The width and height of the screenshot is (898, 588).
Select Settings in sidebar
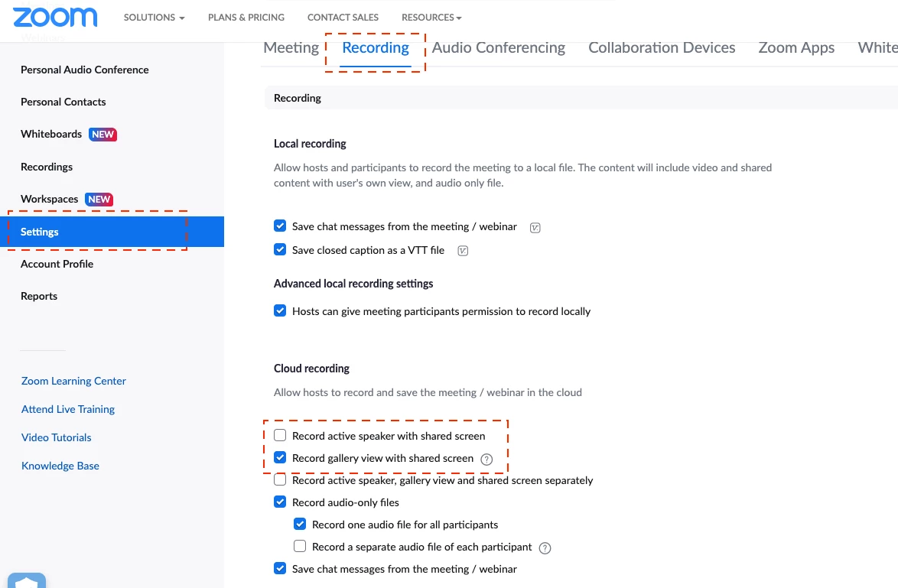coord(112,232)
